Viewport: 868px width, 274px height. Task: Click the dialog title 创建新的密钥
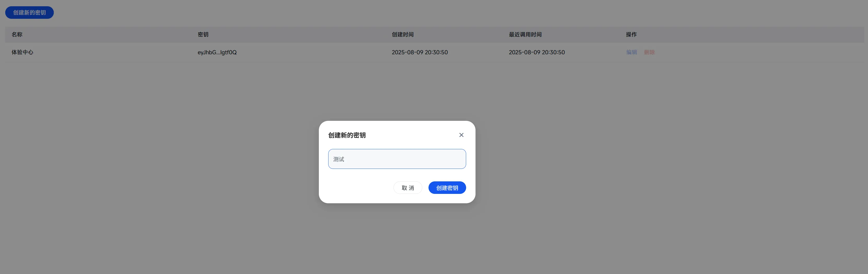347,135
